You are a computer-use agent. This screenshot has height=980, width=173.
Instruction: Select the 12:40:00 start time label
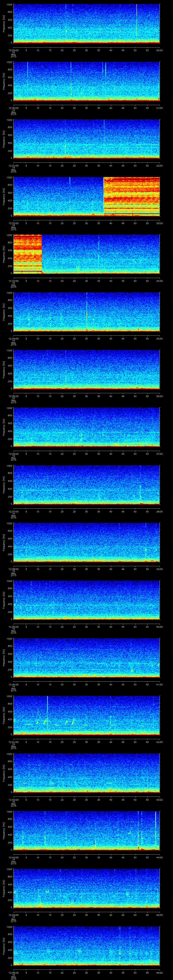(13, 684)
